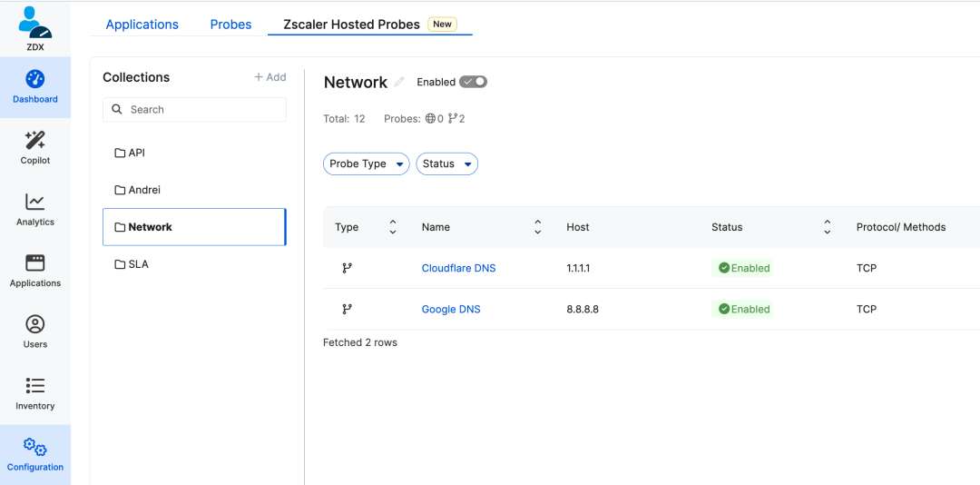Image resolution: width=980 pixels, height=485 pixels.
Task: Expand the Probe Type filter dropdown
Action: click(367, 164)
